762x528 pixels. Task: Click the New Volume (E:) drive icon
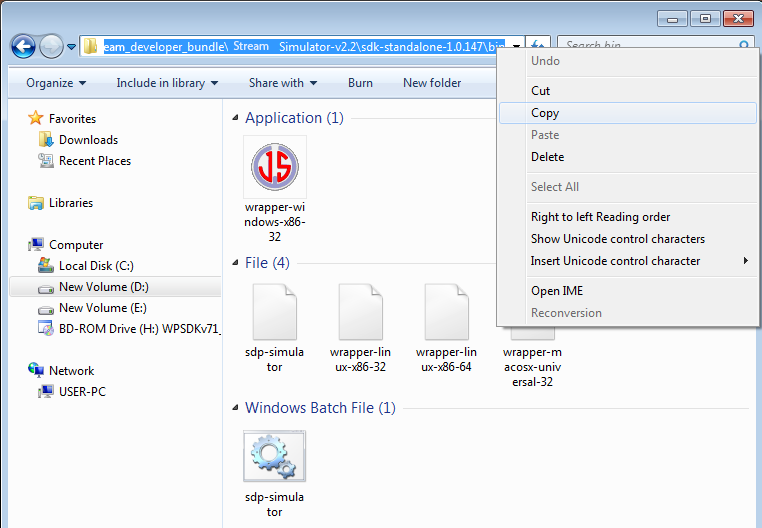[46, 309]
